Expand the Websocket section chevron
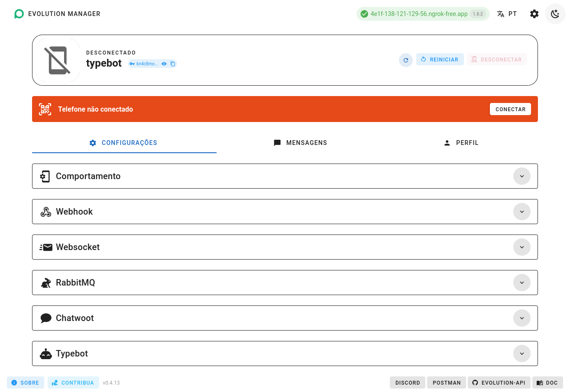The width and height of the screenshot is (570, 392). 522,247
